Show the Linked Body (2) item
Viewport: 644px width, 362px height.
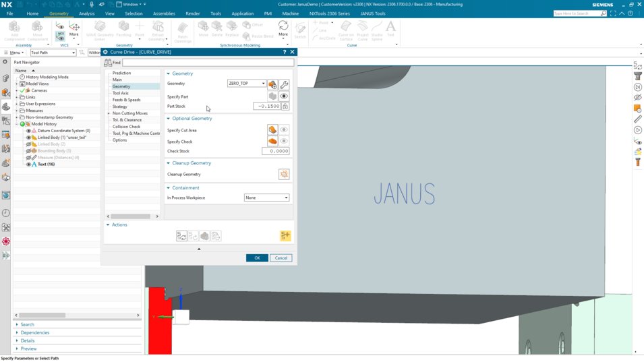tap(29, 144)
